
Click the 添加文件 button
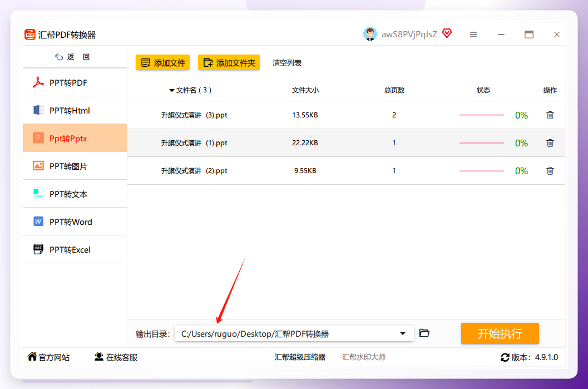click(163, 63)
